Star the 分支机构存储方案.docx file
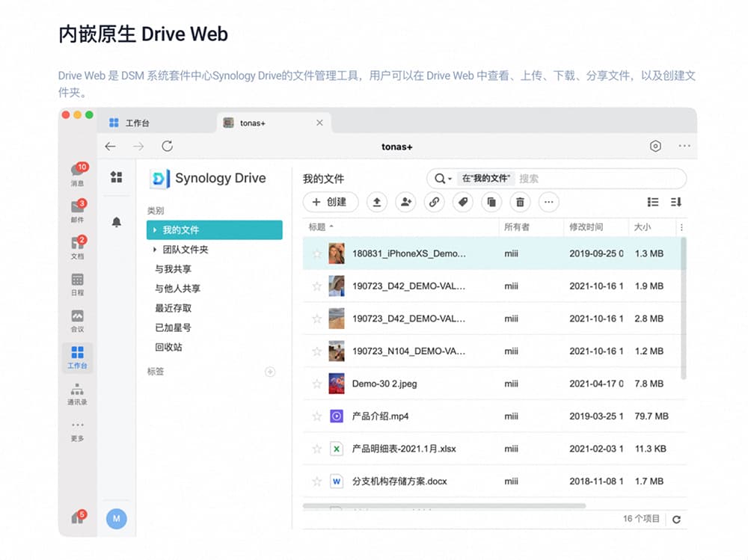 316,481
